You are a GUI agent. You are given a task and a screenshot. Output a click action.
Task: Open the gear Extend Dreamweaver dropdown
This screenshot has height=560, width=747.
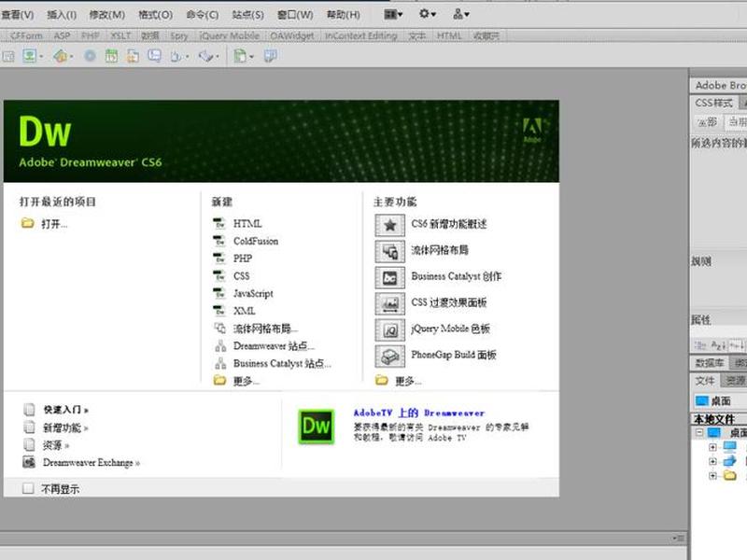point(428,14)
